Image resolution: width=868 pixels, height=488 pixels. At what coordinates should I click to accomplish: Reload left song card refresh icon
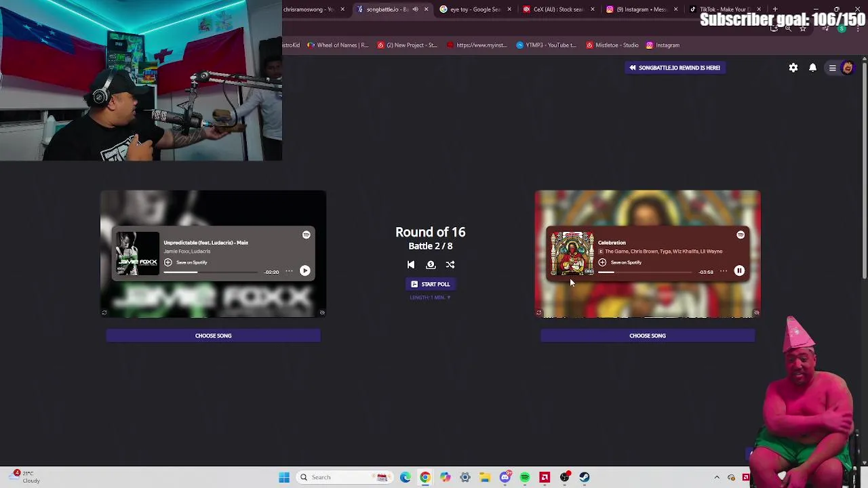tap(104, 312)
